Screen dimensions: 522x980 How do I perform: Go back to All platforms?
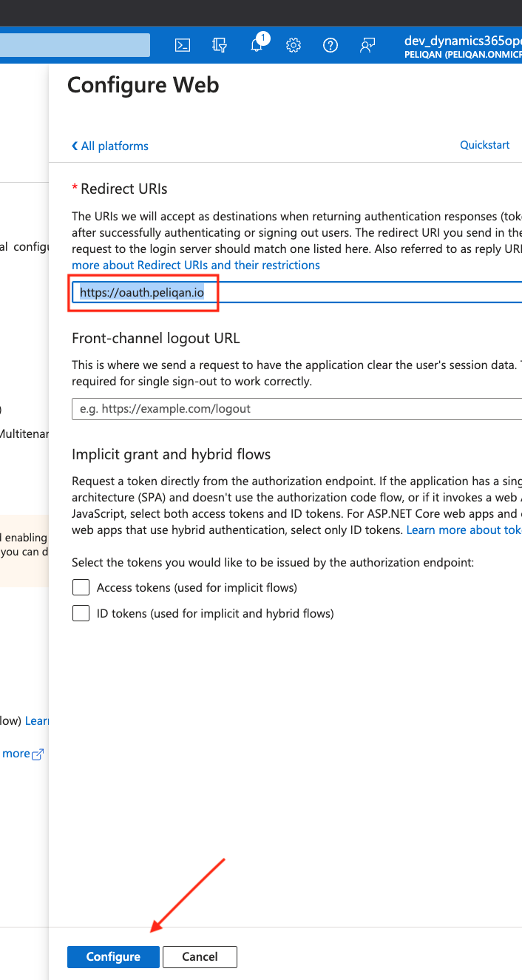pos(110,146)
